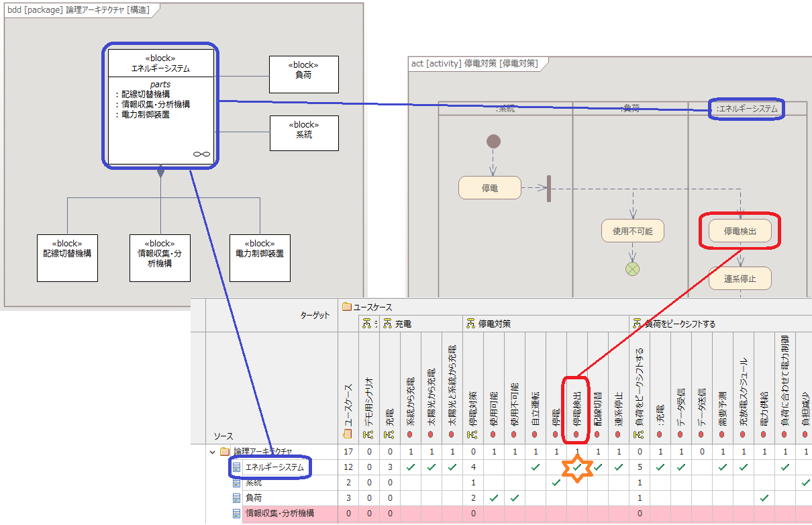Select the 停電検出 action in the activity diagram

coord(740,232)
